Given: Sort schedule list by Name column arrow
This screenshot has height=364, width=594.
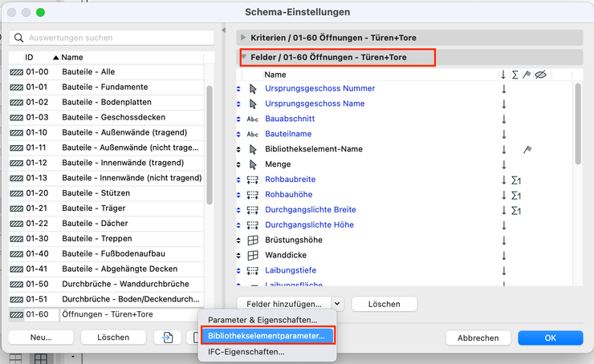Looking at the screenshot, I should (x=55, y=58).
